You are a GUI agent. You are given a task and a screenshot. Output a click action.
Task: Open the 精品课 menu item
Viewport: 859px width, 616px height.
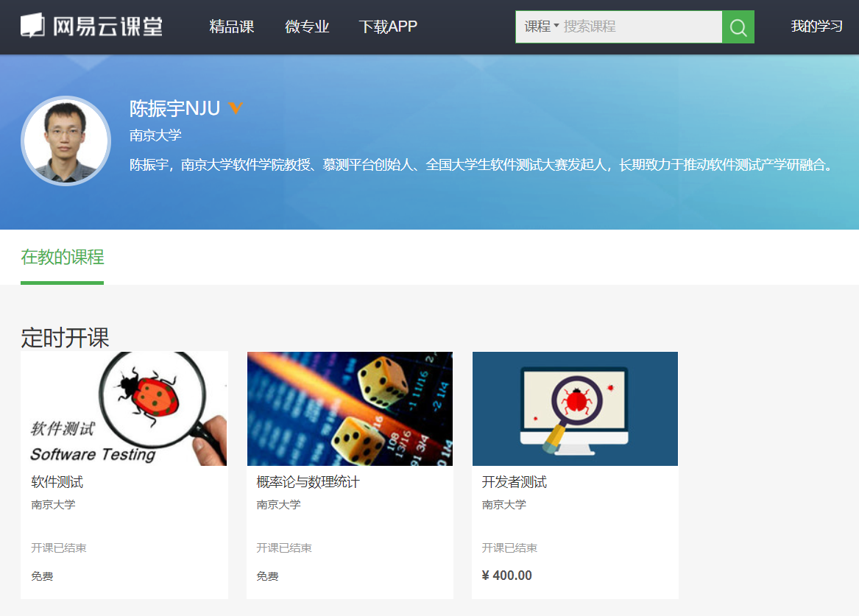[x=232, y=26]
